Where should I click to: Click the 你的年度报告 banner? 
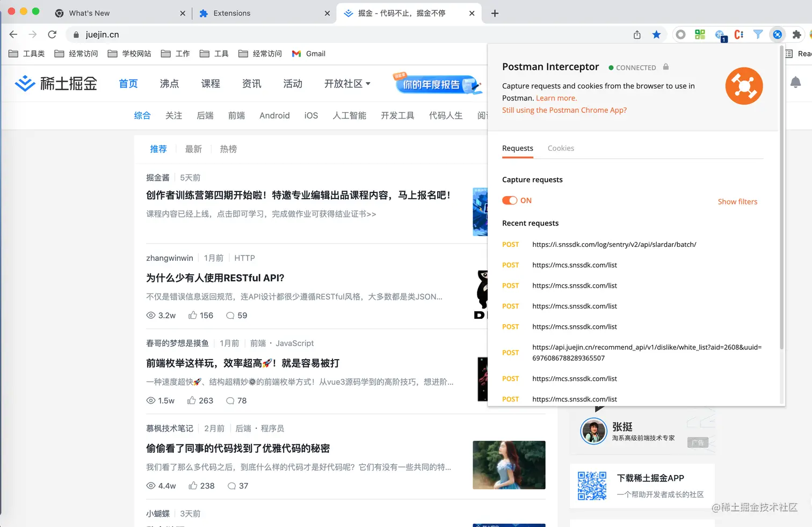(x=437, y=84)
